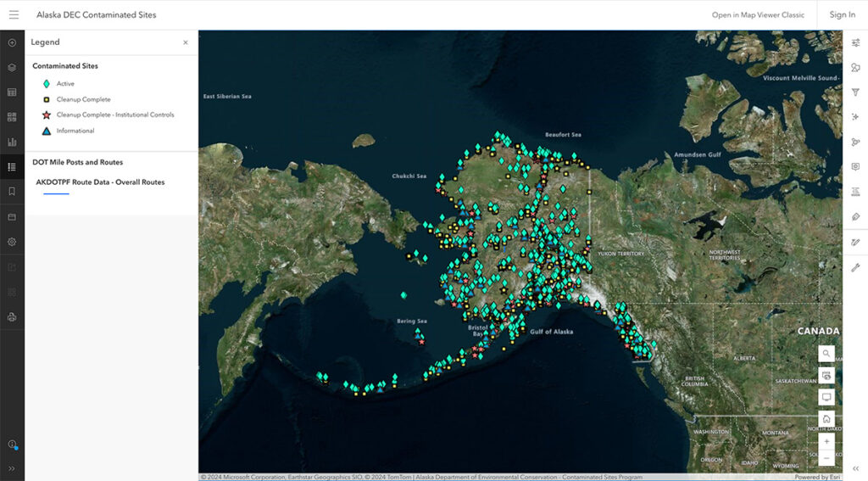Click AKDOTPF Route Data - Overall Routes label
Image resolution: width=868 pixels, height=481 pixels.
click(100, 182)
